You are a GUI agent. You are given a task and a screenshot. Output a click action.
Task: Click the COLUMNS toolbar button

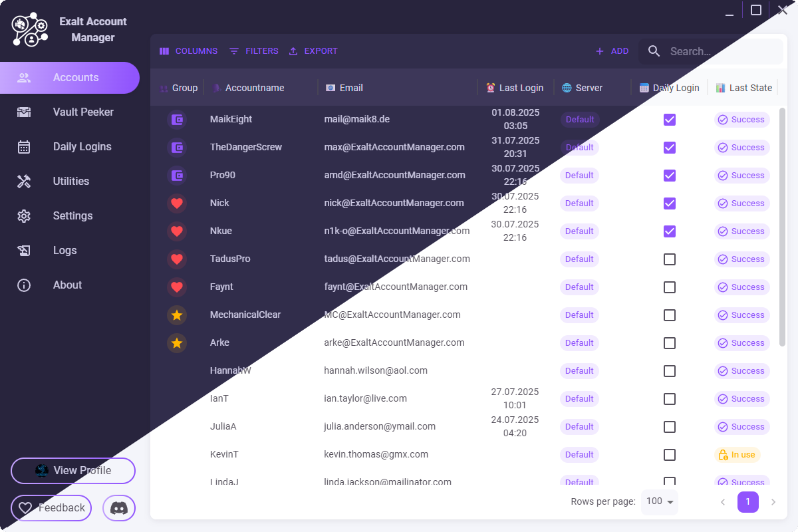[x=189, y=51]
